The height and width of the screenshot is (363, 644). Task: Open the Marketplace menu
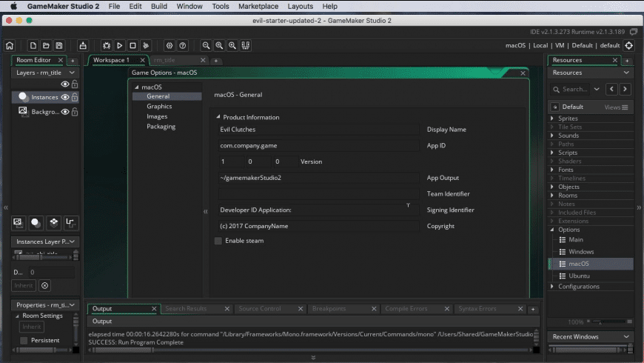258,6
